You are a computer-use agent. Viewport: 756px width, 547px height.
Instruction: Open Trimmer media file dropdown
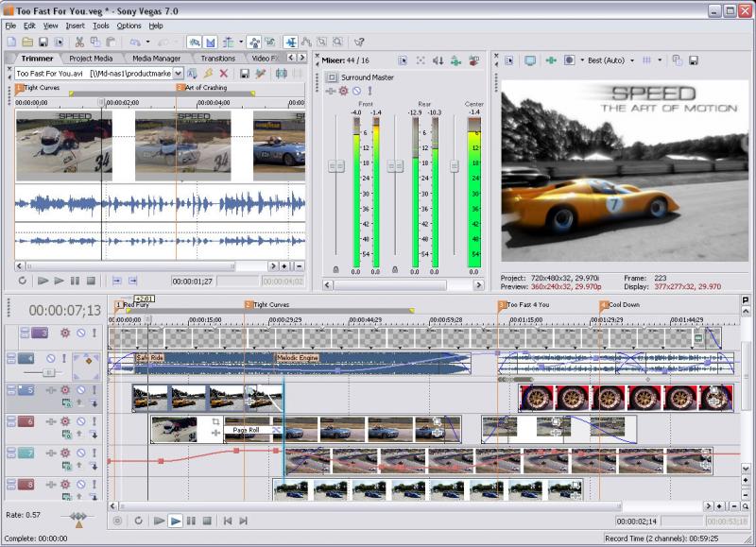178,74
